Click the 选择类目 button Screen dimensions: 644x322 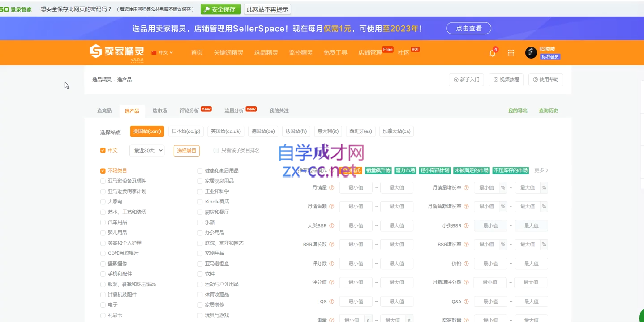(187, 151)
